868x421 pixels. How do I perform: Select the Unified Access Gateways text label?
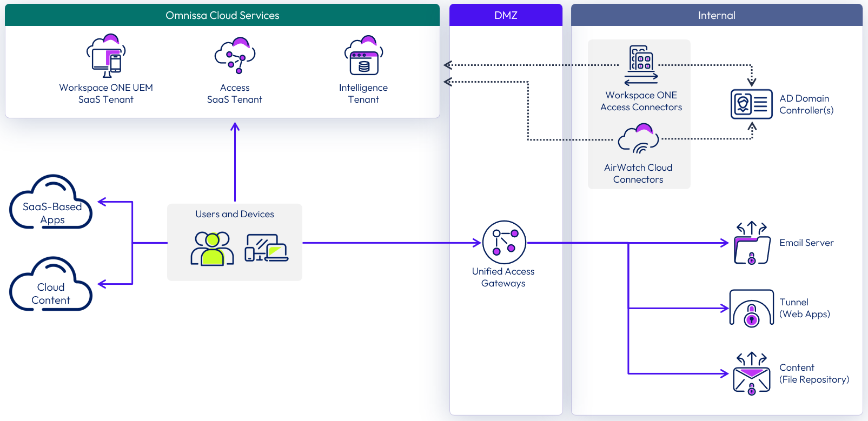pos(503,277)
